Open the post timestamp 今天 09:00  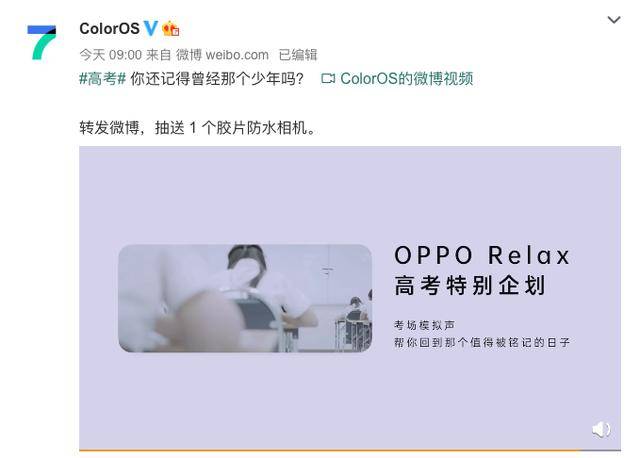tap(110, 55)
